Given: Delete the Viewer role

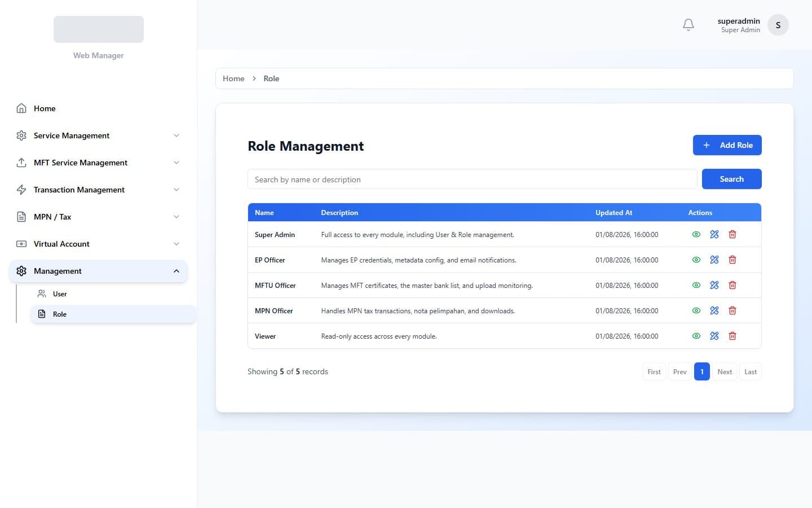Looking at the screenshot, I should click(x=732, y=336).
